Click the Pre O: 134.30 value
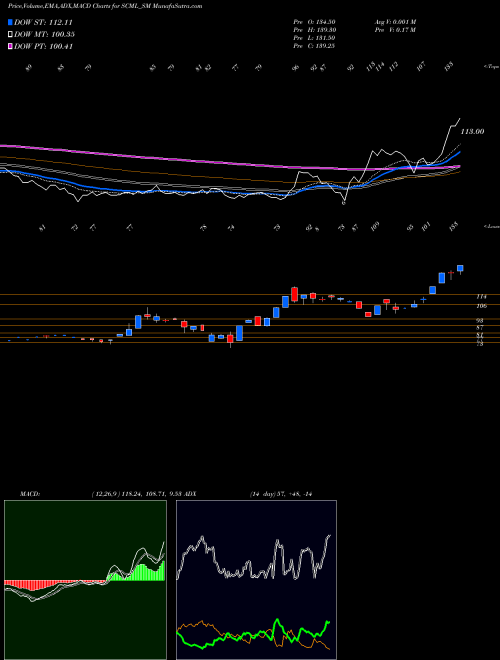 314,22
